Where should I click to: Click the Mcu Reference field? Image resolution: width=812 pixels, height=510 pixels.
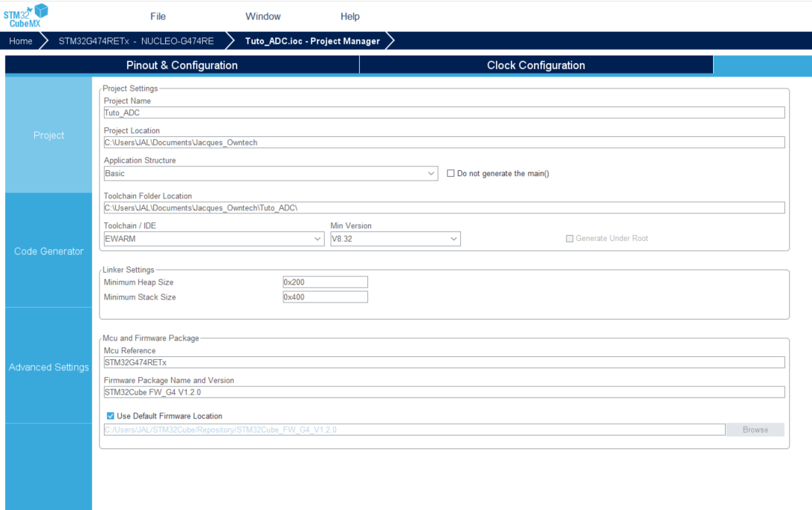coord(444,363)
